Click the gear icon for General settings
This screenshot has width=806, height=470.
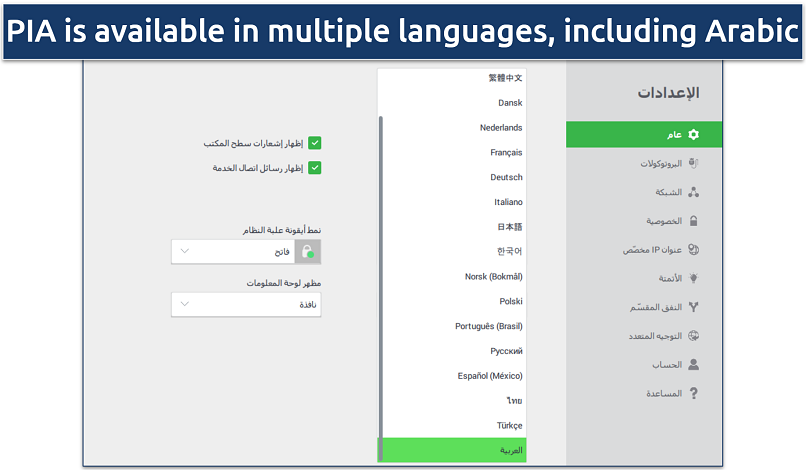tap(694, 134)
